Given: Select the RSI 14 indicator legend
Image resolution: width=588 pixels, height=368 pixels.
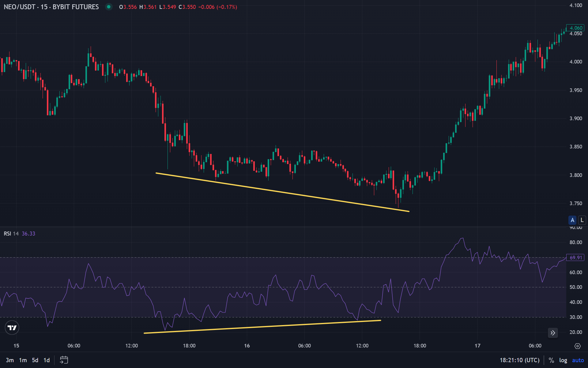Looking at the screenshot, I should pos(11,233).
